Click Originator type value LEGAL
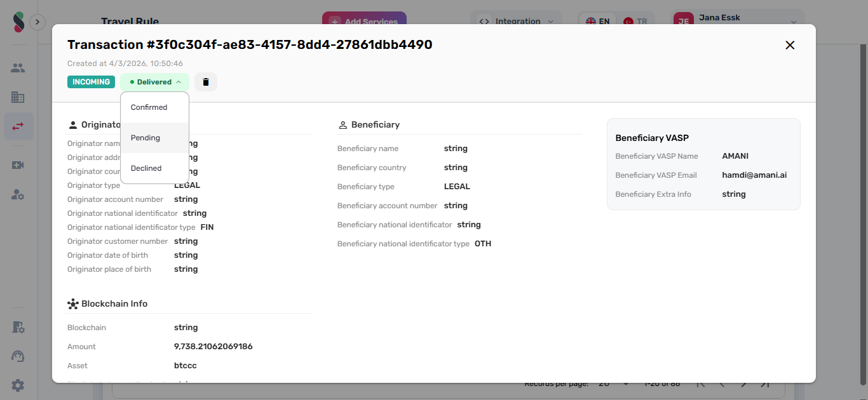Screen dimensions: 868x400 187,185
